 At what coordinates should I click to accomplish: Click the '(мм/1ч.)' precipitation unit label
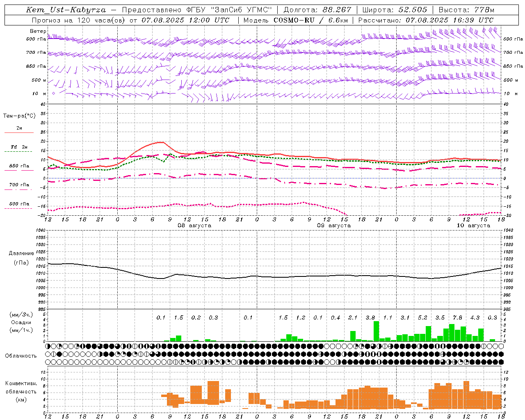[x=21, y=330]
